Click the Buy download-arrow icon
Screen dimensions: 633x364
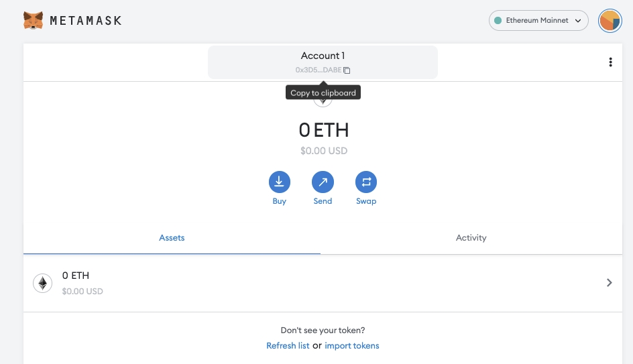(280, 182)
